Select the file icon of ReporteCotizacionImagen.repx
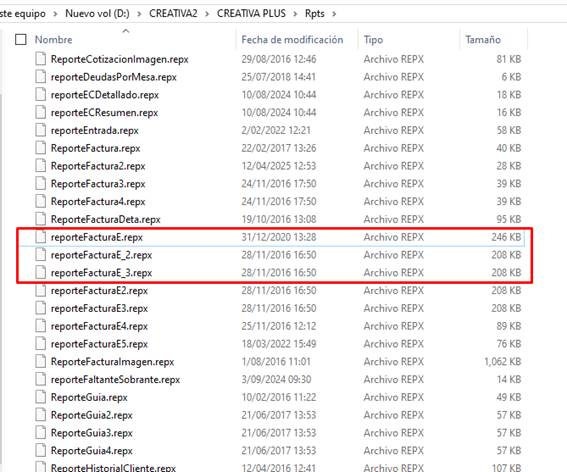This screenshot has height=472, width=567. pos(40,59)
